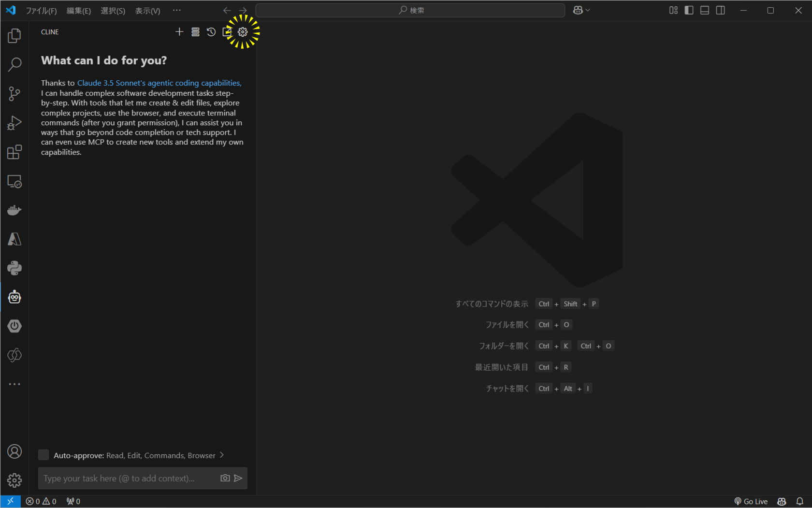Image resolution: width=812 pixels, height=508 pixels.
Task: Toggle the secondary side bar visibility
Action: point(721,10)
